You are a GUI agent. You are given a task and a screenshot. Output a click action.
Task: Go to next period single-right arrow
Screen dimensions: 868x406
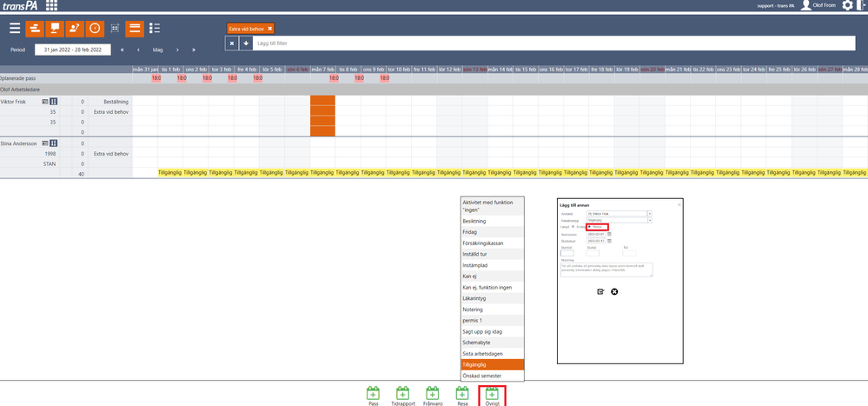coord(177,50)
